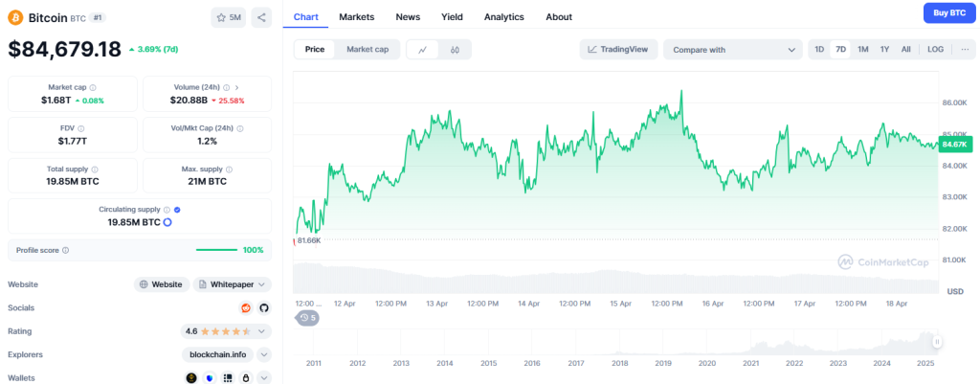980x384 pixels.
Task: Open the blockchain.info explorer link
Action: coord(217,354)
